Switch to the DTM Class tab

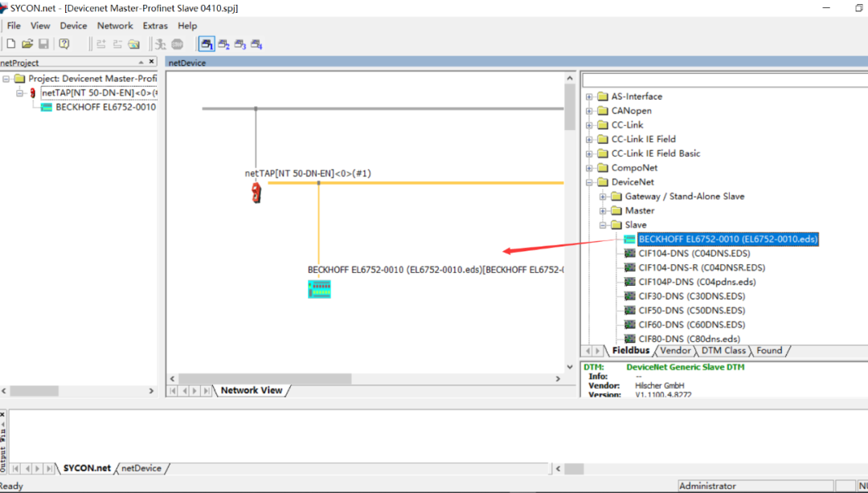723,350
